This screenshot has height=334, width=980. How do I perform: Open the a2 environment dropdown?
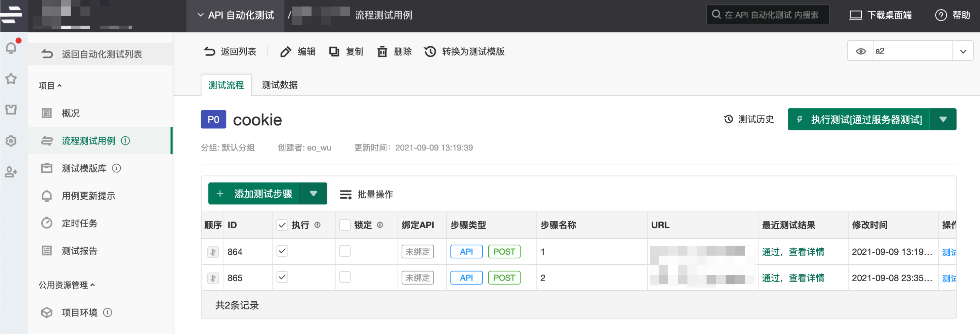(963, 51)
